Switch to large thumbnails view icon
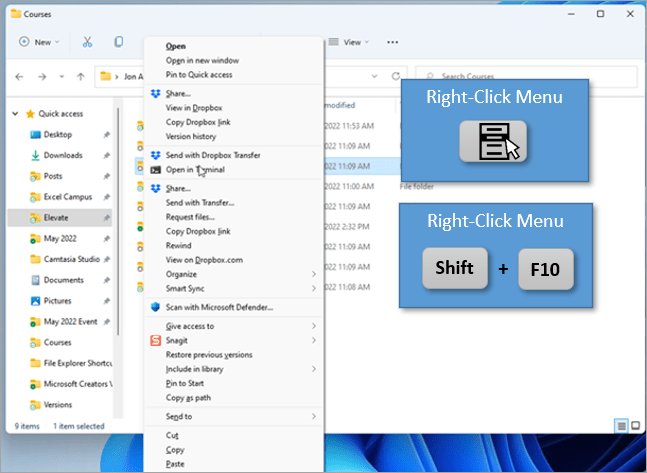The width and height of the screenshot is (647, 473). click(635, 425)
